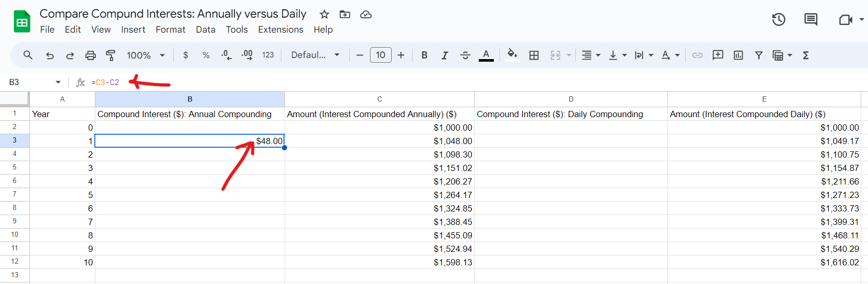
Task: Open the Insert menu
Action: coord(133,30)
